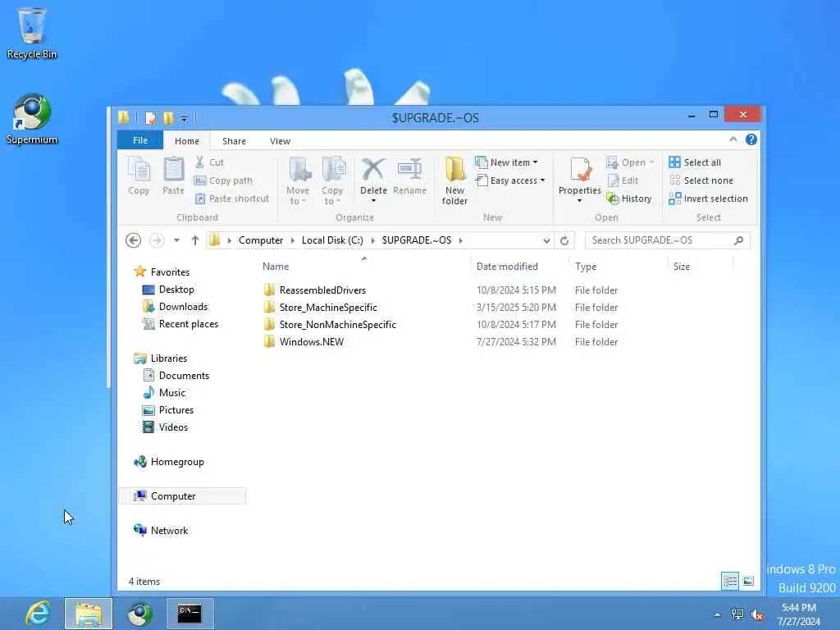Image resolution: width=840 pixels, height=630 pixels.
Task: Click the Copy to button
Action: pyautogui.click(x=332, y=181)
